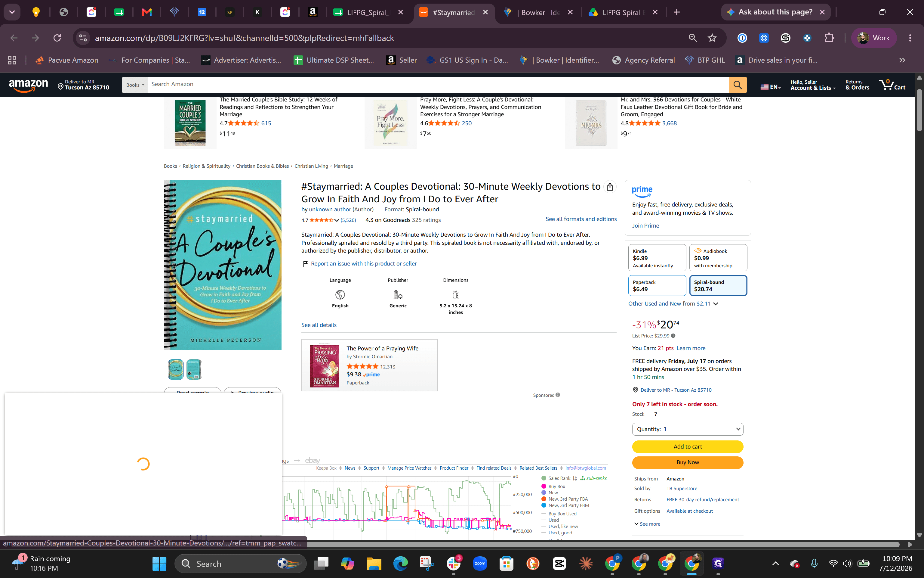The width and height of the screenshot is (924, 578).
Task: Switch to the Bowker Identifier tab
Action: pos(538,12)
